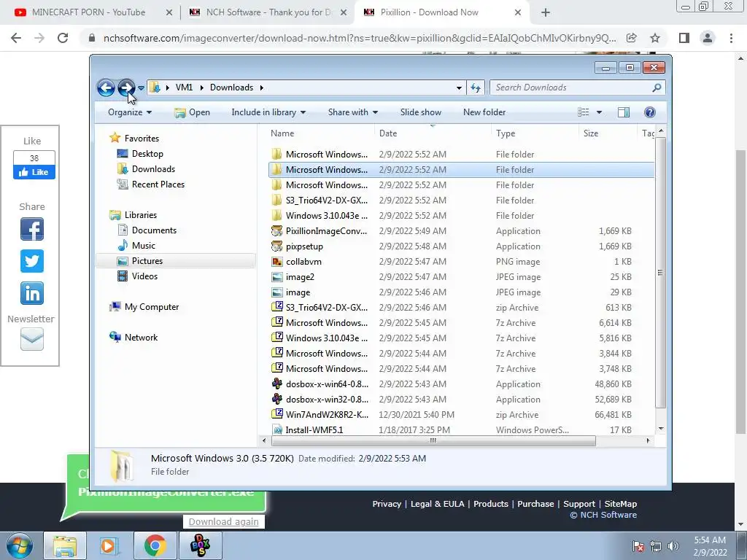The image size is (747, 560).
Task: Click the Windows Start orb
Action: click(x=20, y=545)
